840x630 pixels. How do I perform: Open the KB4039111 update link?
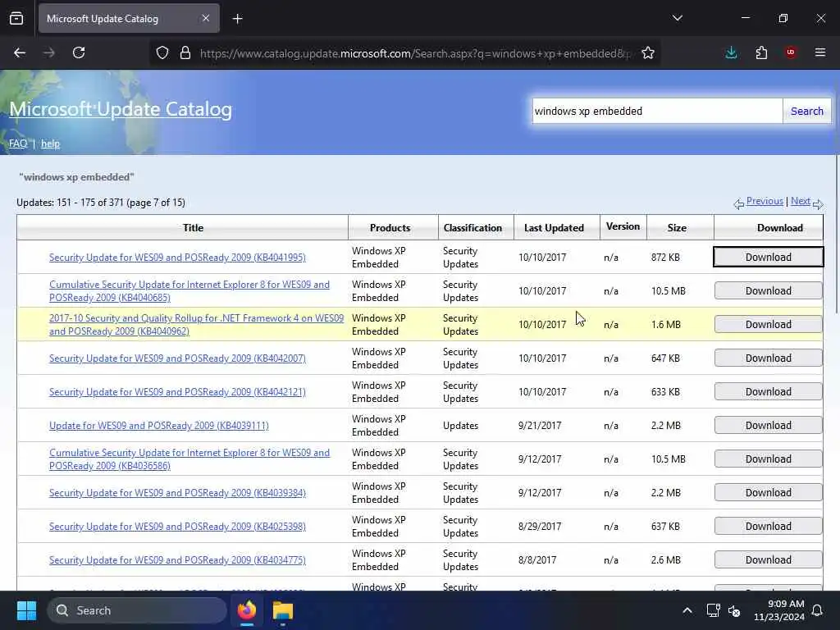click(159, 426)
